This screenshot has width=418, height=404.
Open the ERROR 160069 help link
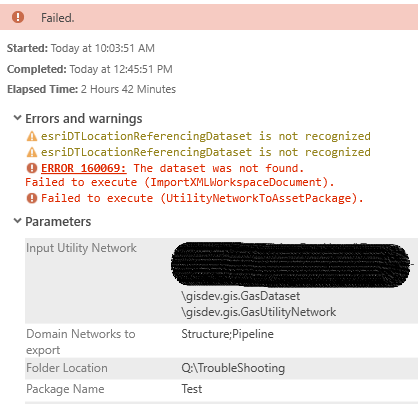click(84, 168)
